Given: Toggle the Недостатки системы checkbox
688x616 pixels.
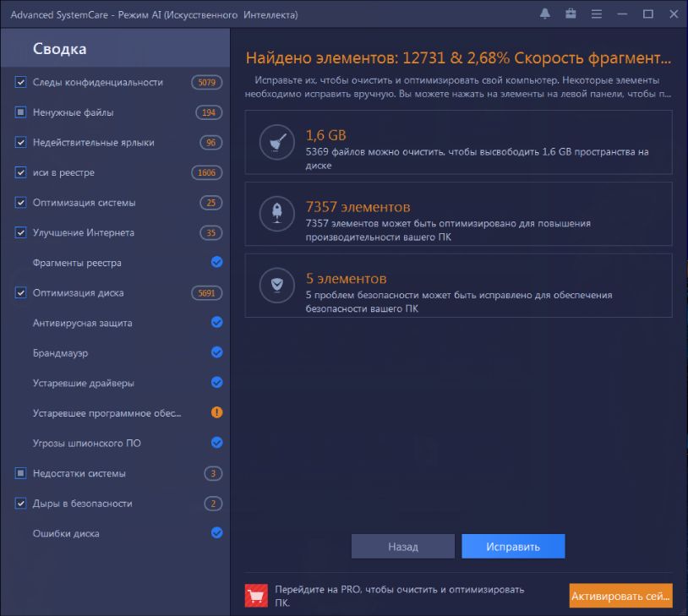Looking at the screenshot, I should 20,473.
